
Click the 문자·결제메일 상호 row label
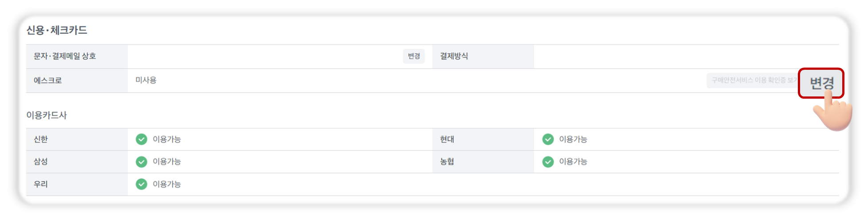tap(65, 56)
